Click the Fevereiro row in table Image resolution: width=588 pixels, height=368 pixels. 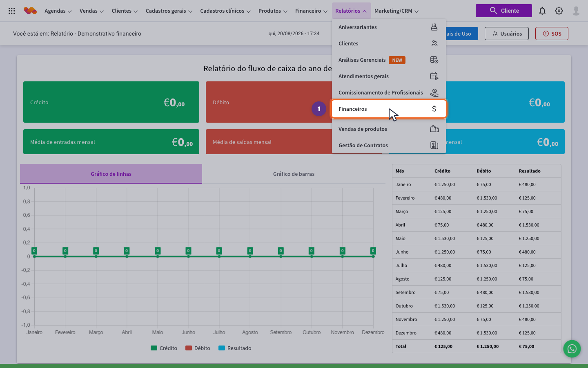pyautogui.click(x=477, y=198)
